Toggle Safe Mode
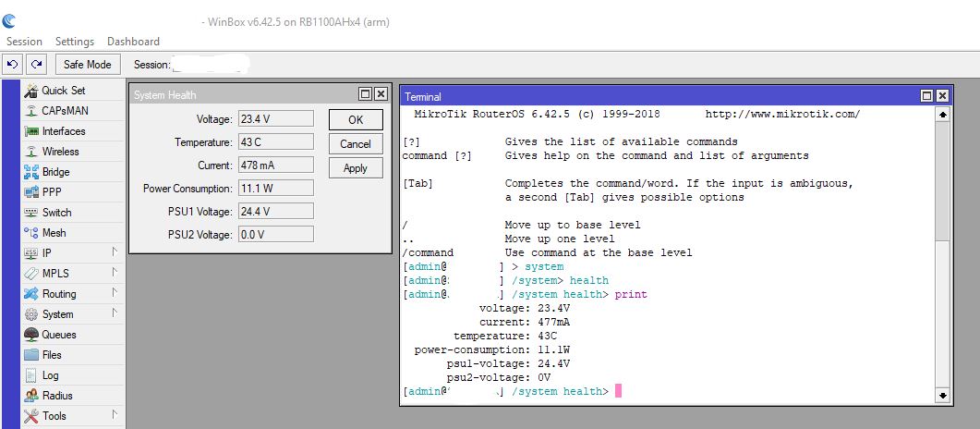This screenshot has height=429, width=980. point(87,65)
